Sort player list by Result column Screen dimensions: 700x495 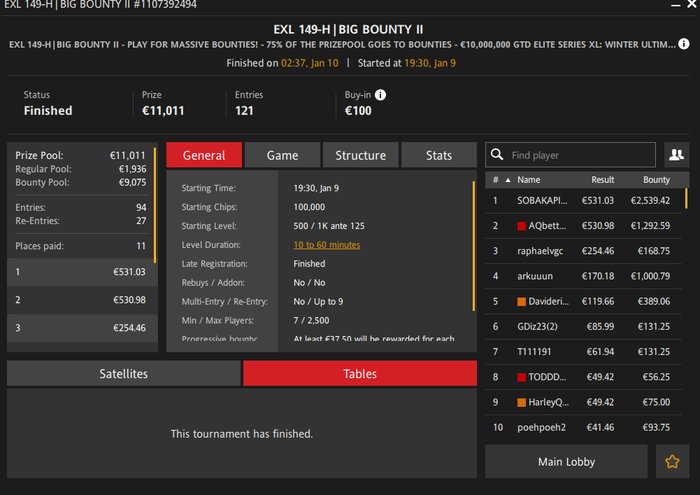coord(603,180)
